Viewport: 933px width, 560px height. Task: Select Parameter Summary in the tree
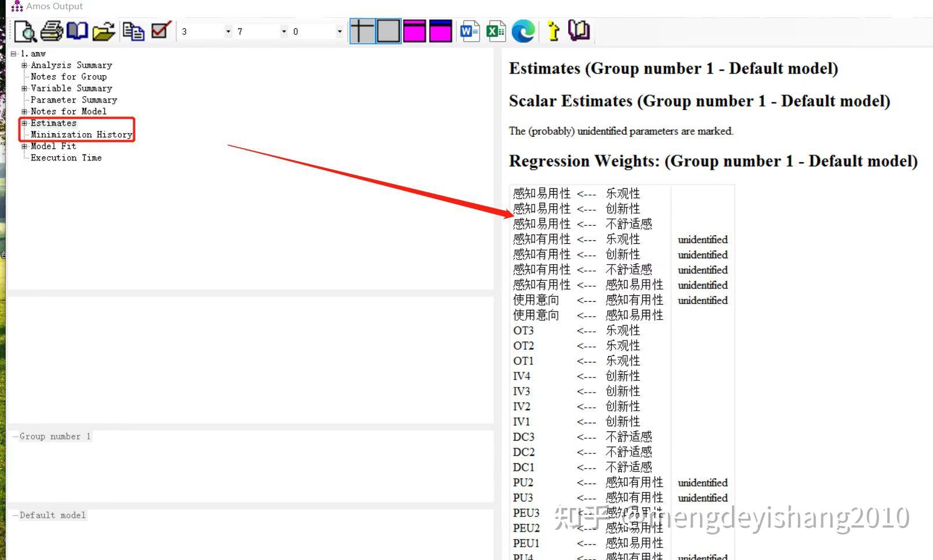pos(74,100)
